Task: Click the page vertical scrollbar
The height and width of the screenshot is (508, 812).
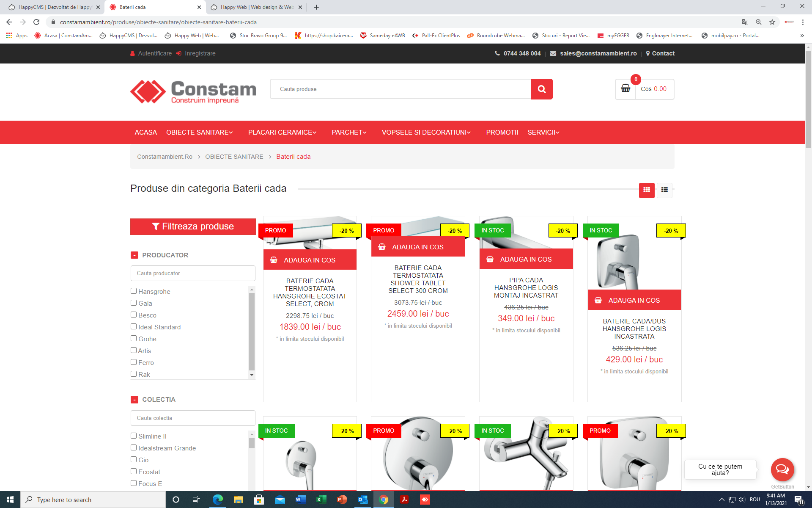Action: [x=808, y=99]
